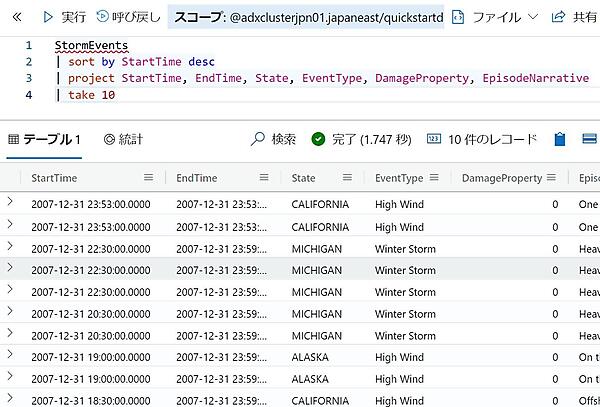
Task: Open DamageProperty column menu icon
Action: pyautogui.click(x=549, y=177)
